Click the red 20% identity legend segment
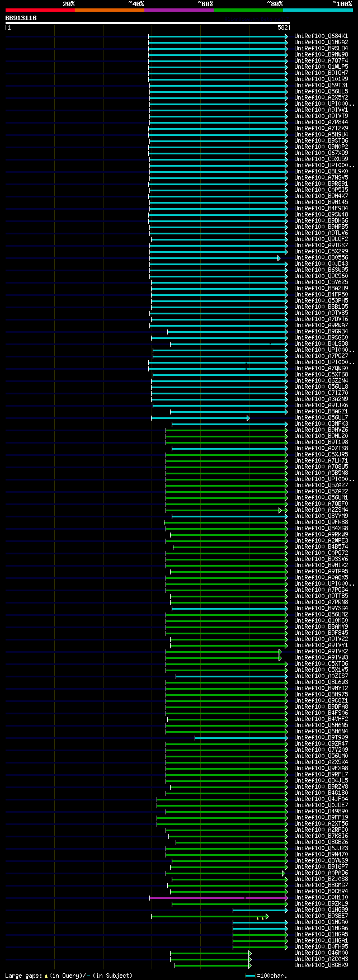This screenshot has height=980, width=358. tap(40, 10)
